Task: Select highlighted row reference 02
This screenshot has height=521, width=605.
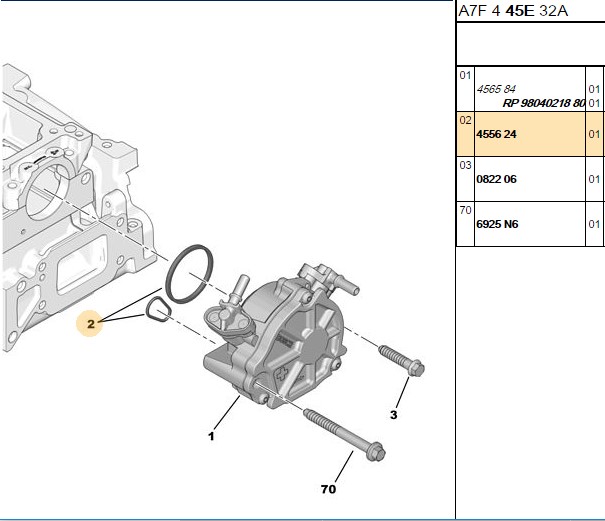Action: pos(465,120)
